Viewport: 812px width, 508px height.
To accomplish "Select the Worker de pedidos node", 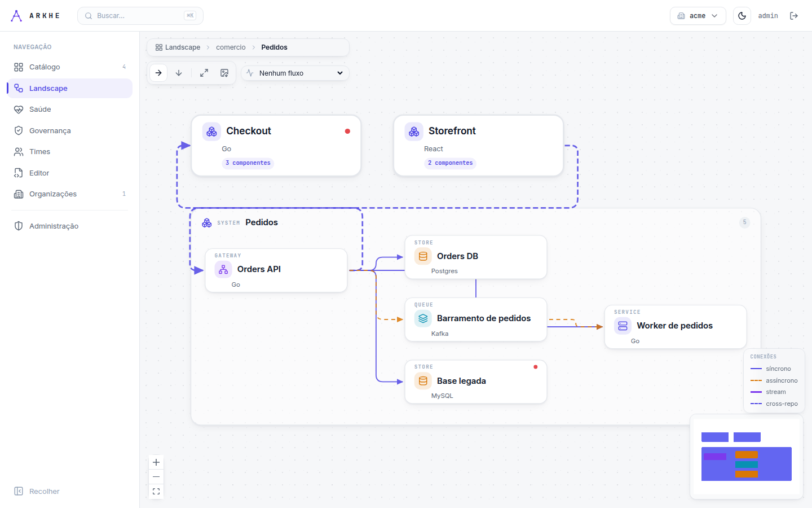I will [x=676, y=327].
